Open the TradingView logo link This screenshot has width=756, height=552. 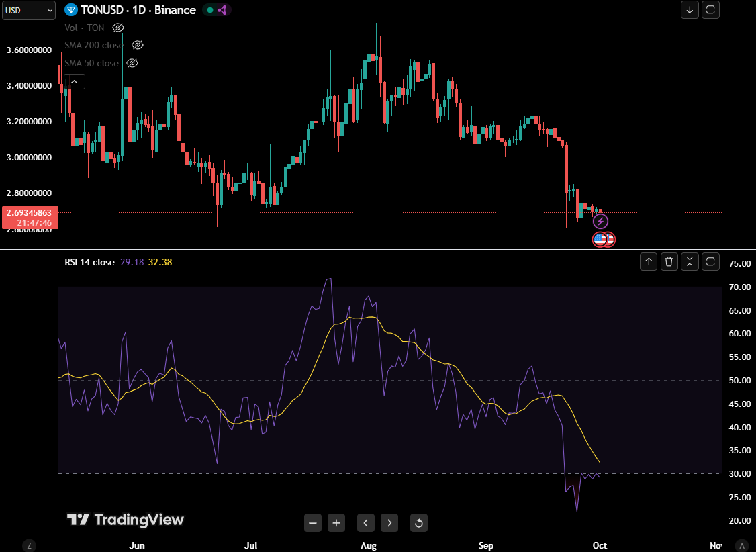point(125,520)
